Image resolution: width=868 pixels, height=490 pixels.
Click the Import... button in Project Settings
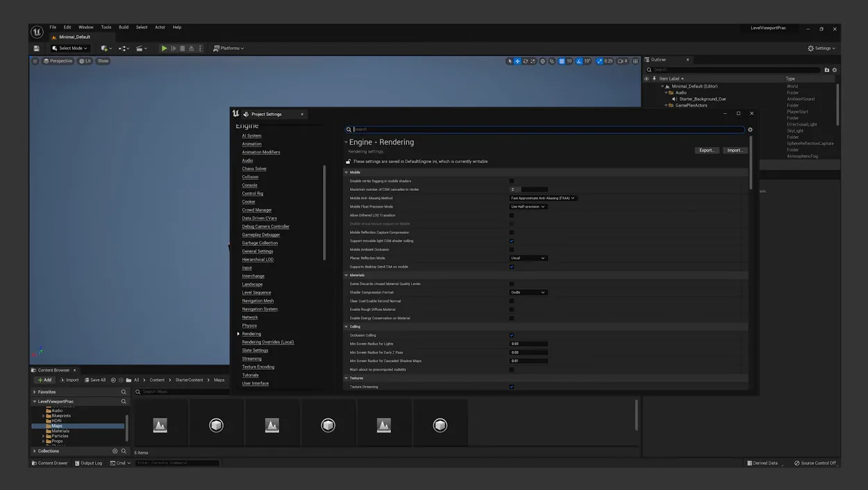pos(735,150)
